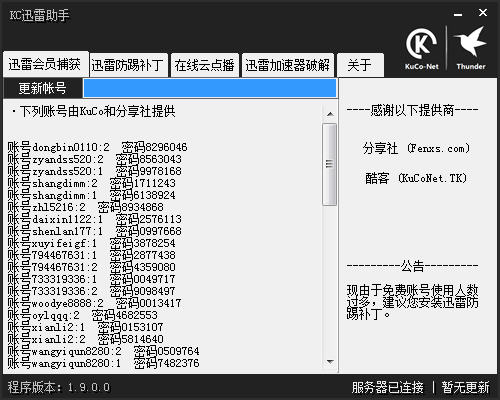
Task: Click the KuCo-Net logo icon
Action: (421, 49)
